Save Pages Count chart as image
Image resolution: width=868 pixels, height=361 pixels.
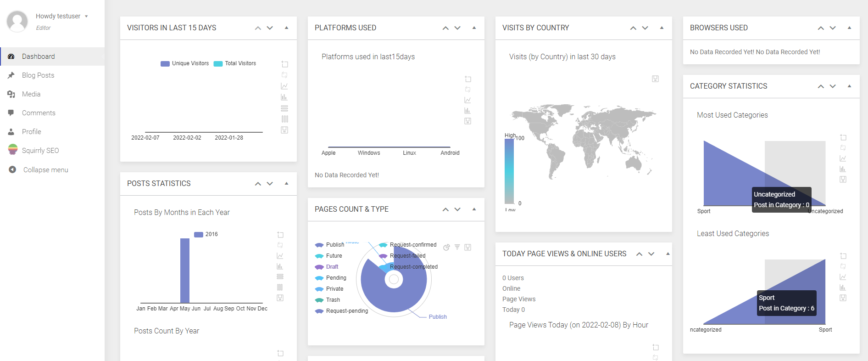pyautogui.click(x=468, y=247)
